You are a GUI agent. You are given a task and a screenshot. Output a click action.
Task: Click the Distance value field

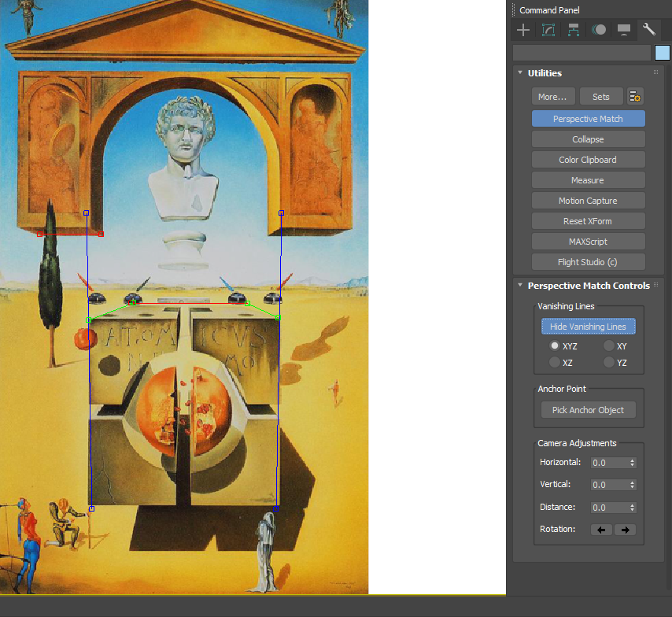tap(609, 508)
